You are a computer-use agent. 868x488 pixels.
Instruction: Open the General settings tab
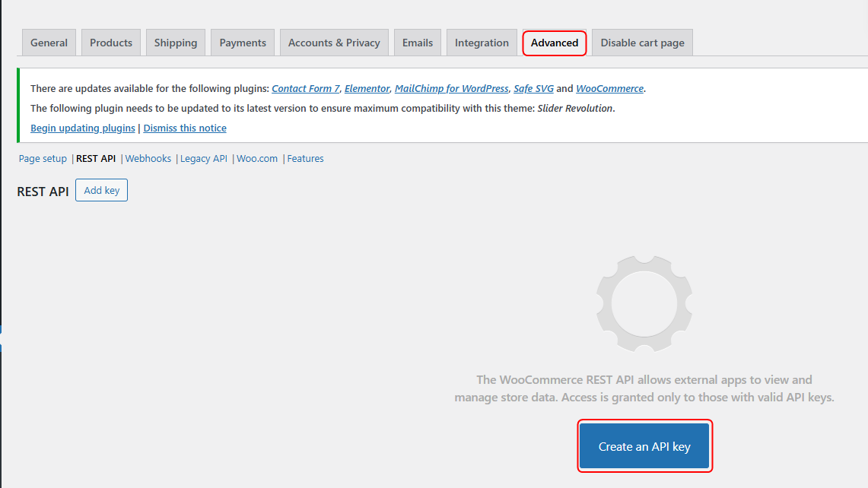click(x=49, y=43)
